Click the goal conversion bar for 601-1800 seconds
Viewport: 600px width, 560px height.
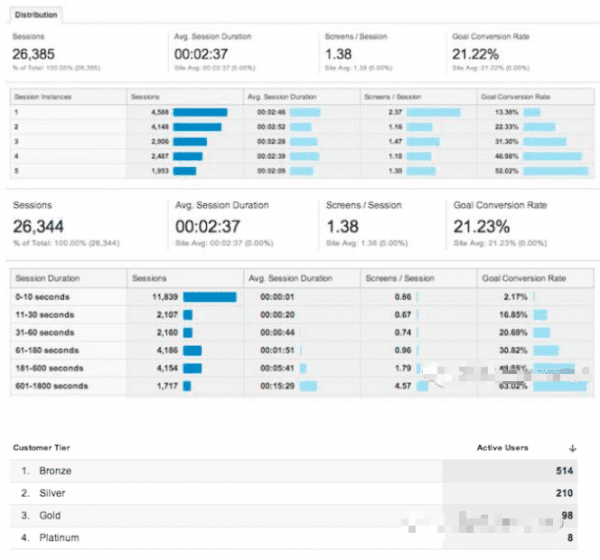coord(560,386)
